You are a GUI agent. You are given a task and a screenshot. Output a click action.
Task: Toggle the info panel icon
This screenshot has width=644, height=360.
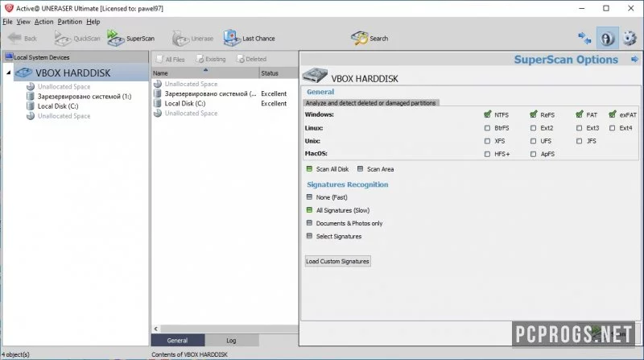click(x=607, y=38)
